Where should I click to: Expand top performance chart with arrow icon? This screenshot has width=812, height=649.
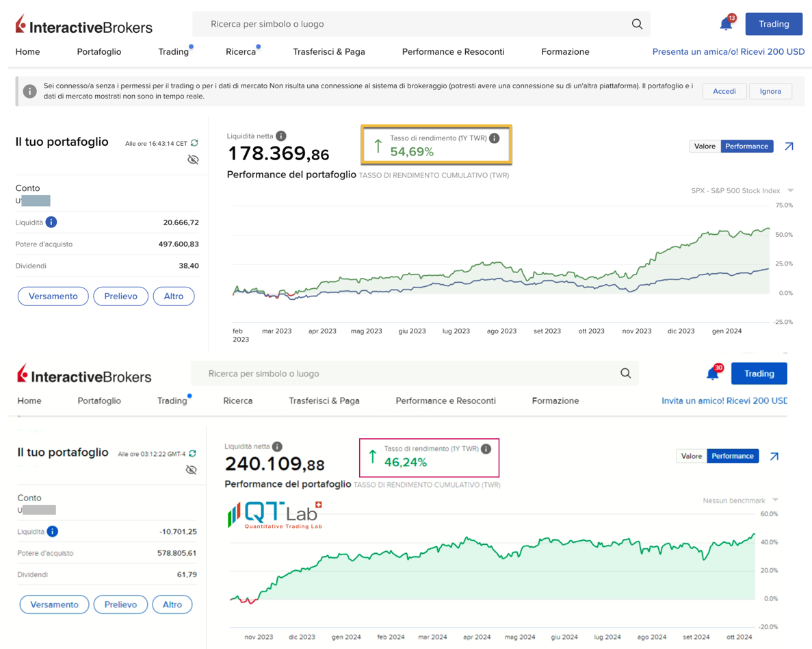click(789, 147)
